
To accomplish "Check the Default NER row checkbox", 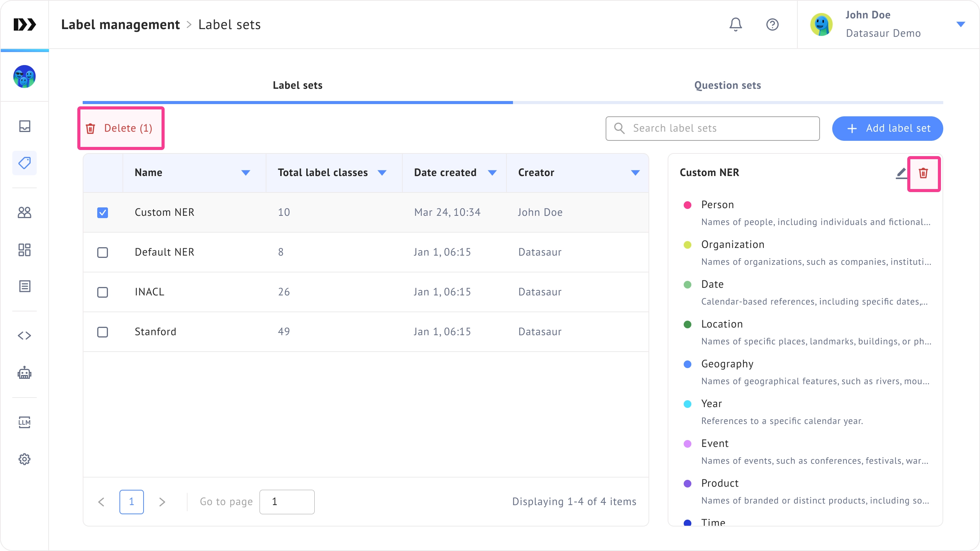I will pyautogui.click(x=103, y=253).
